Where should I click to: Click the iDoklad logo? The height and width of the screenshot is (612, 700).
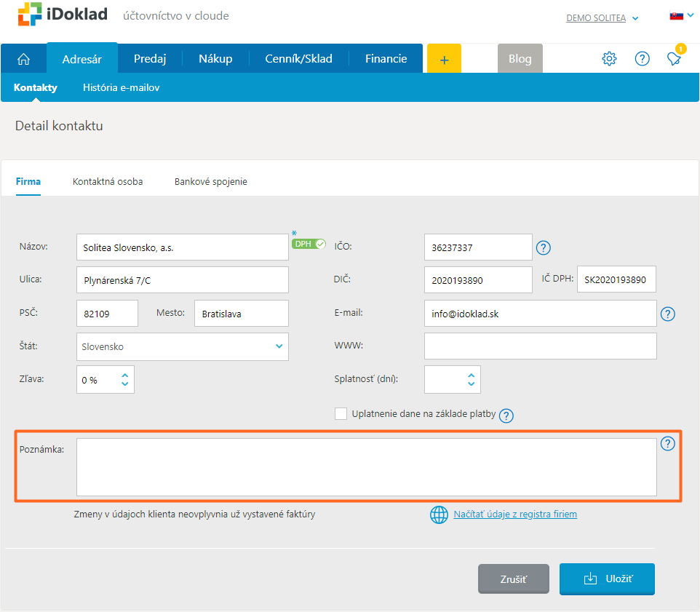tap(63, 15)
